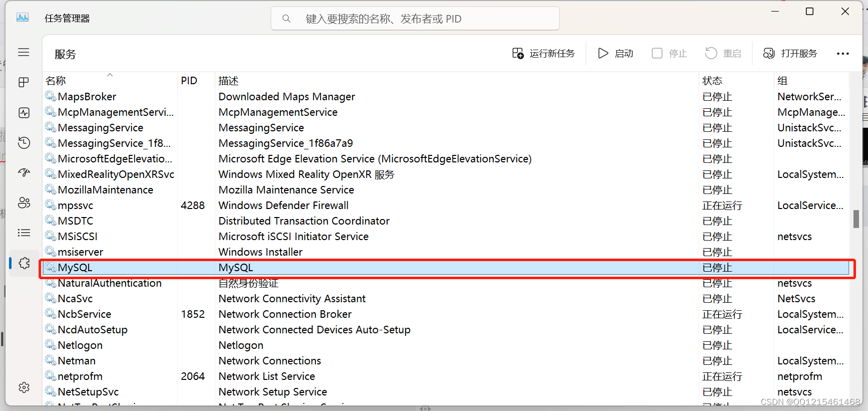Click Run new task button
The image size is (868, 411).
click(x=543, y=53)
